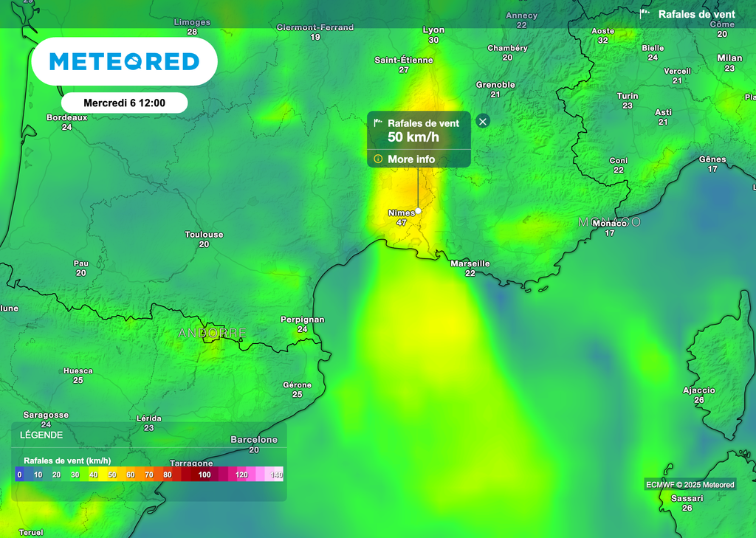This screenshot has height=538, width=756.
Task: Click the info icon beside More info
Action: pyautogui.click(x=378, y=159)
